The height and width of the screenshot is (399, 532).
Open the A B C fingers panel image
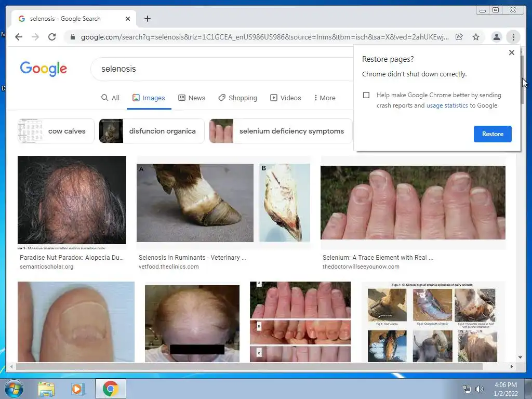[x=300, y=322]
